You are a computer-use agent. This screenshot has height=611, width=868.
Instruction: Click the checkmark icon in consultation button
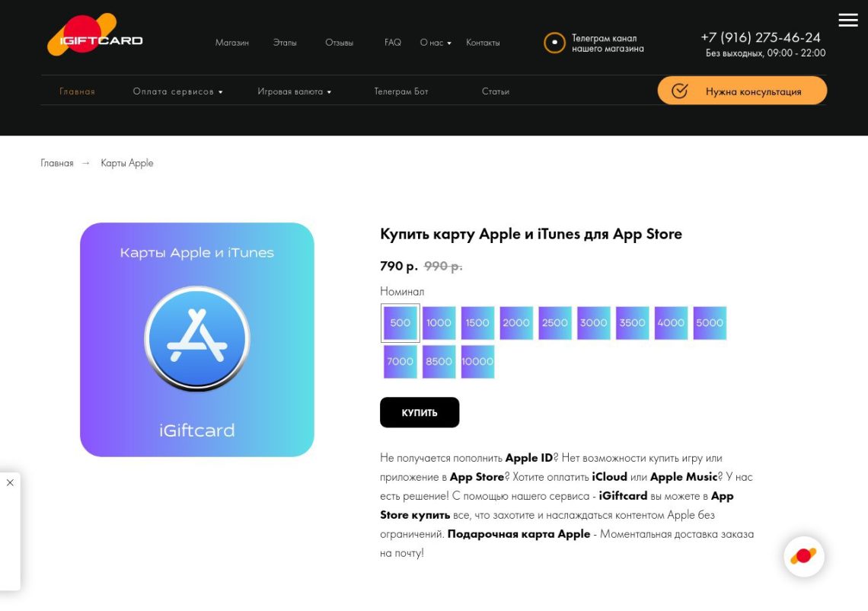click(x=679, y=91)
